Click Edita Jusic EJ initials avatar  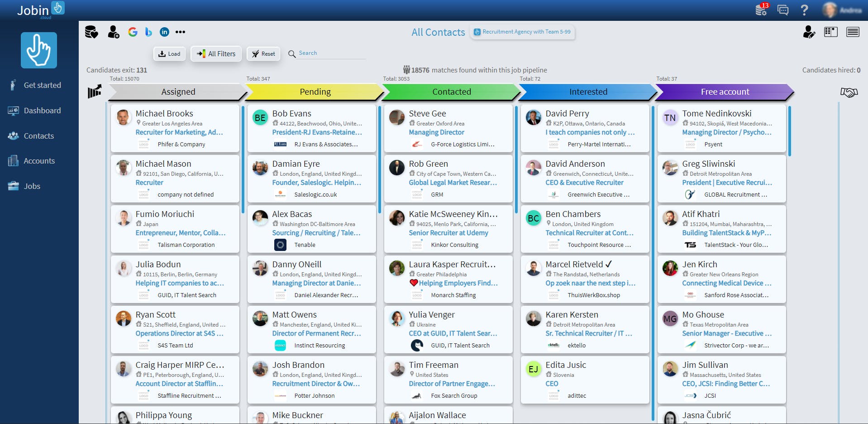[534, 369]
